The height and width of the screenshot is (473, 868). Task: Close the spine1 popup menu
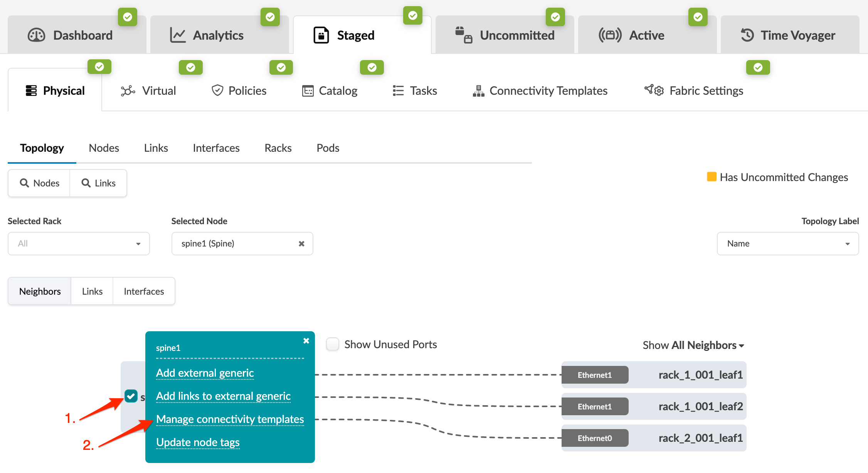point(306,341)
